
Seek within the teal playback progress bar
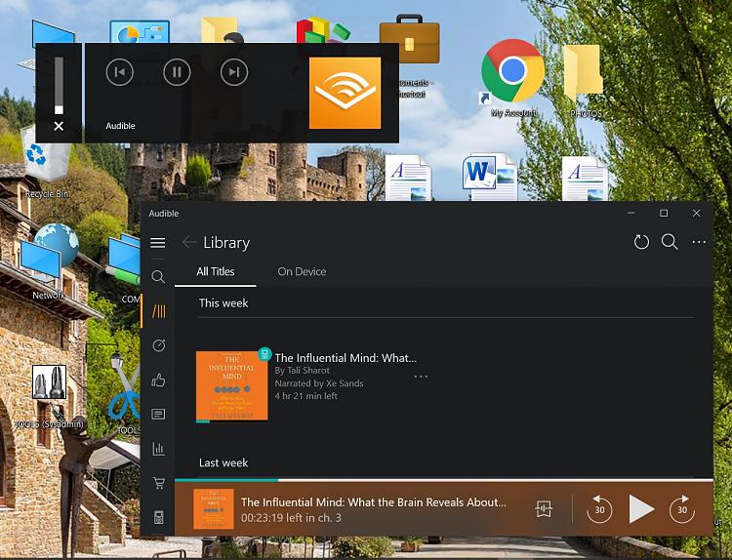point(443,480)
